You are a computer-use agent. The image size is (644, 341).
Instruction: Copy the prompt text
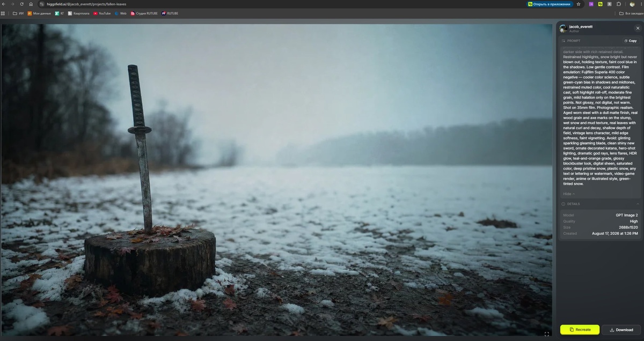tap(631, 41)
